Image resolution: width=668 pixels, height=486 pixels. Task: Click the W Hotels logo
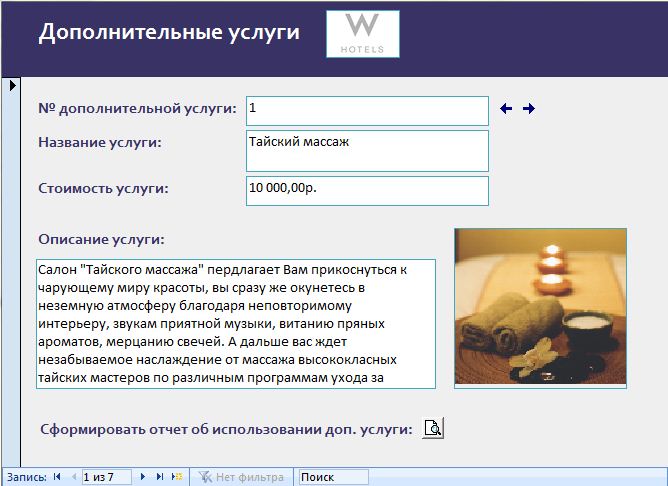(x=363, y=34)
